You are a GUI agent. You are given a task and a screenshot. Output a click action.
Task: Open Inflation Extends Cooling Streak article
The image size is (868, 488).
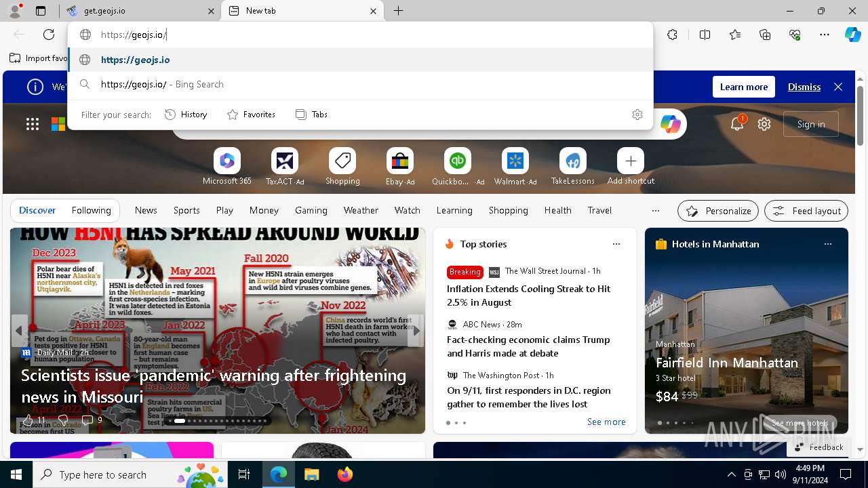coord(529,296)
